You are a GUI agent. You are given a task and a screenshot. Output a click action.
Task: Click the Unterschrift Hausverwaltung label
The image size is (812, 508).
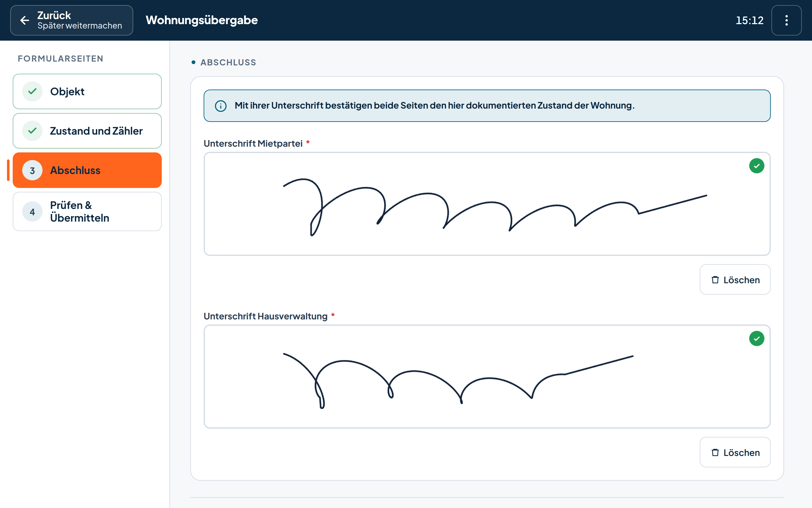265,316
